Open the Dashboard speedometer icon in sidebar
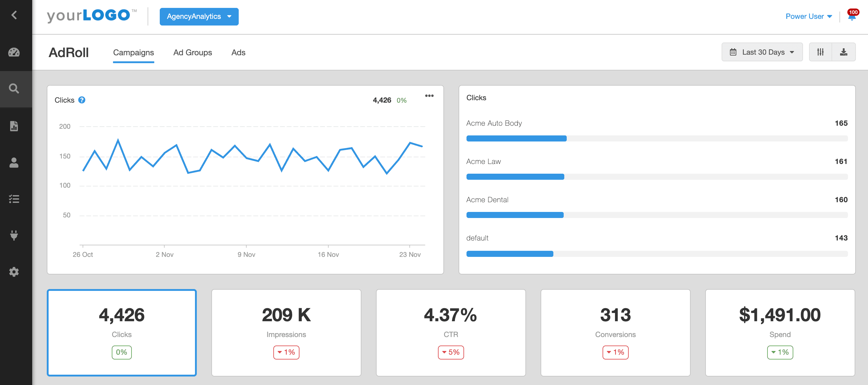 point(14,52)
